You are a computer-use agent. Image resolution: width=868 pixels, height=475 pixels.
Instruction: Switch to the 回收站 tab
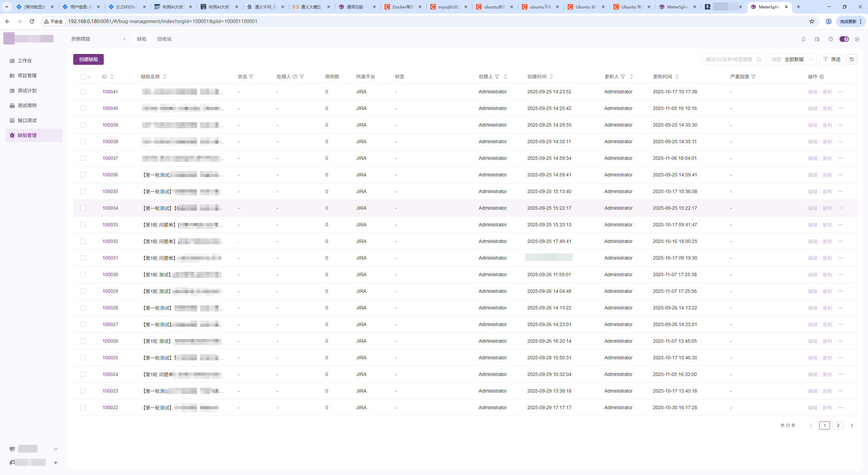(x=164, y=39)
